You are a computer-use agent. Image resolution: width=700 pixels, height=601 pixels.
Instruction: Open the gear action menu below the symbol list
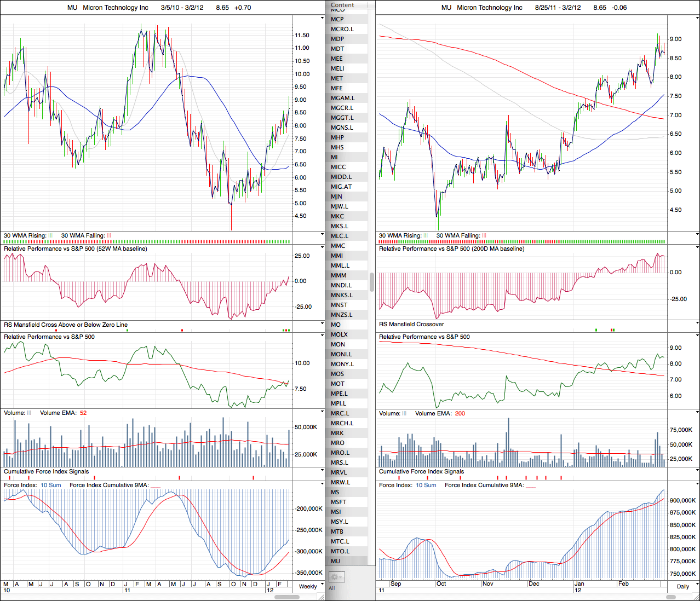tap(336, 577)
